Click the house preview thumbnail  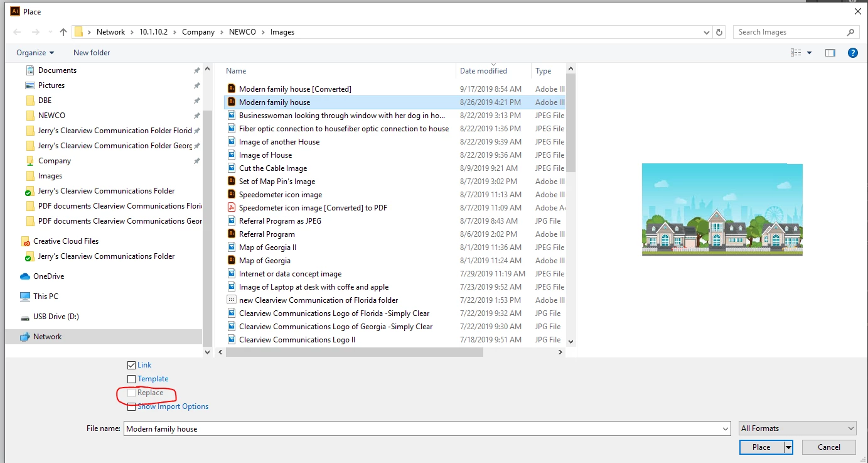coord(722,209)
